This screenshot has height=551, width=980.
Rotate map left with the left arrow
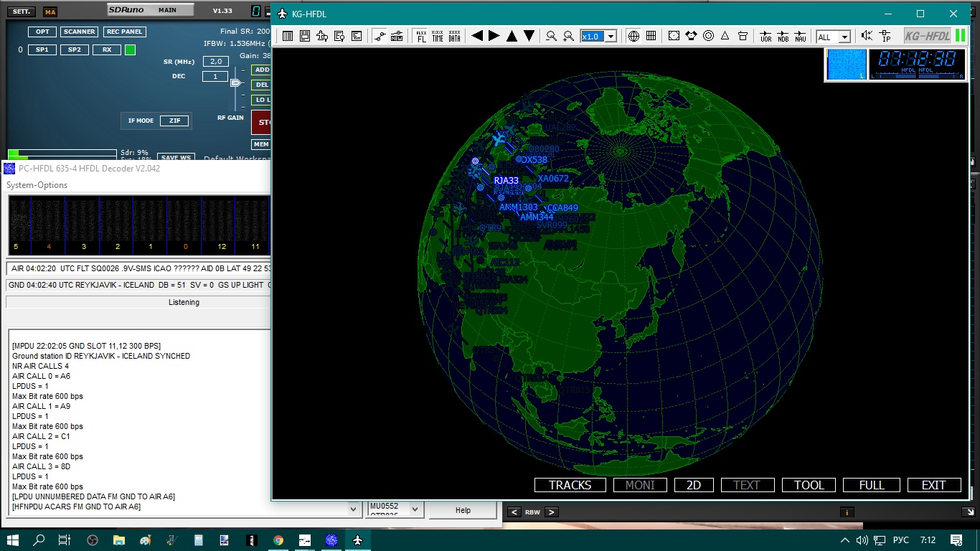tap(477, 36)
